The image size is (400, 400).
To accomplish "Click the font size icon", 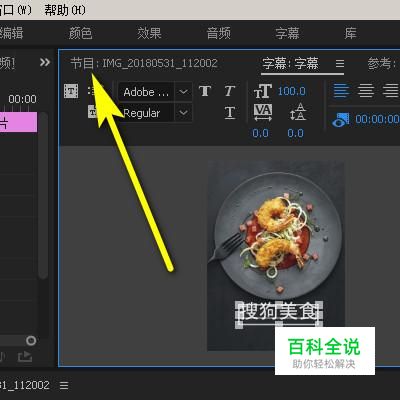I will pos(263,91).
